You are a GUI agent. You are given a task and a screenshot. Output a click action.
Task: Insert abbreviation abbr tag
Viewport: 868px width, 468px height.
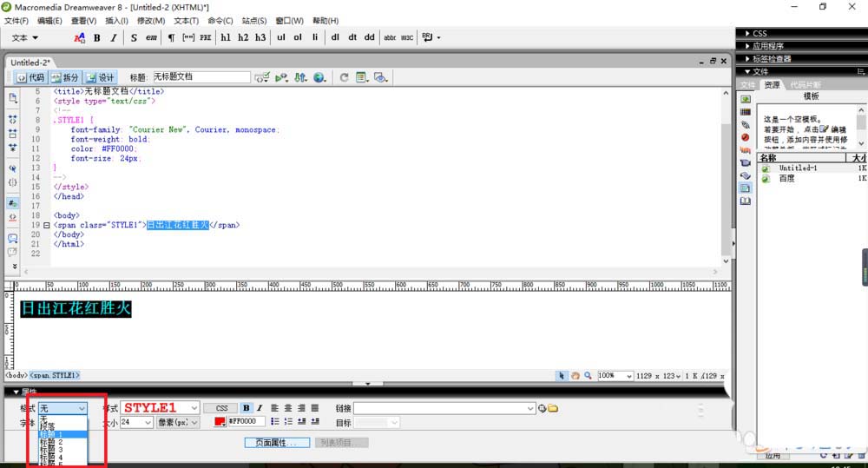click(390, 37)
